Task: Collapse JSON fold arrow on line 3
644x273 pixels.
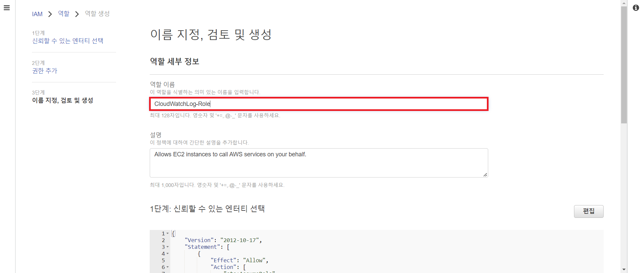Action: click(x=168, y=247)
